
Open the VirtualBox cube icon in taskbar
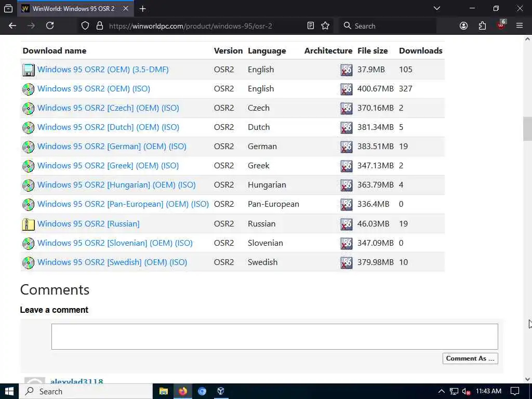click(221, 392)
